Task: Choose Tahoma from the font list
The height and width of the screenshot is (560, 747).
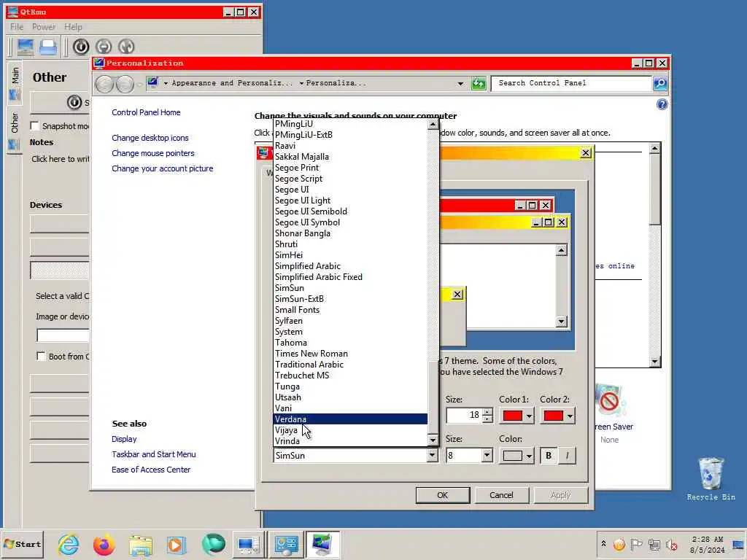Action: [351, 343]
